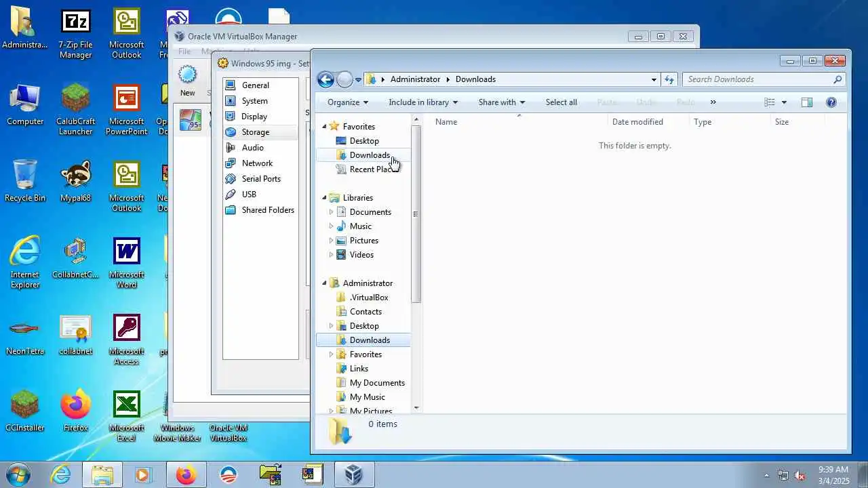Screen dimensions: 868x488
Task: Open the Organize dropdown menu
Action: point(348,102)
